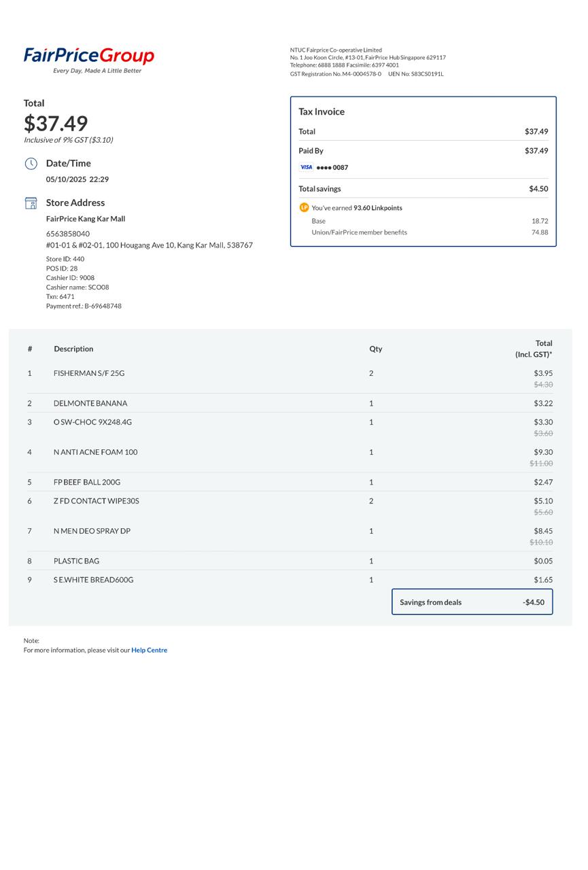Click FISHERMAN price $3.95
Viewport: 588px width, 870px height.
[x=543, y=373]
